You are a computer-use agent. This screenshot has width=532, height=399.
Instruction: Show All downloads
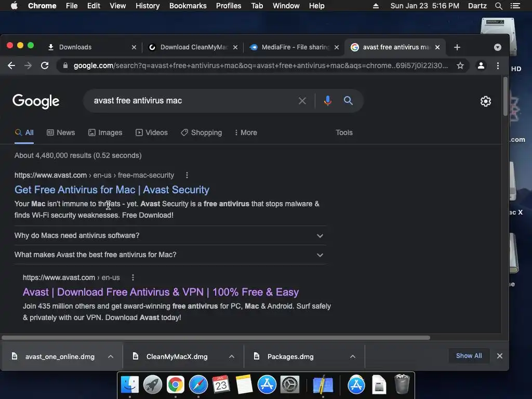point(469,356)
